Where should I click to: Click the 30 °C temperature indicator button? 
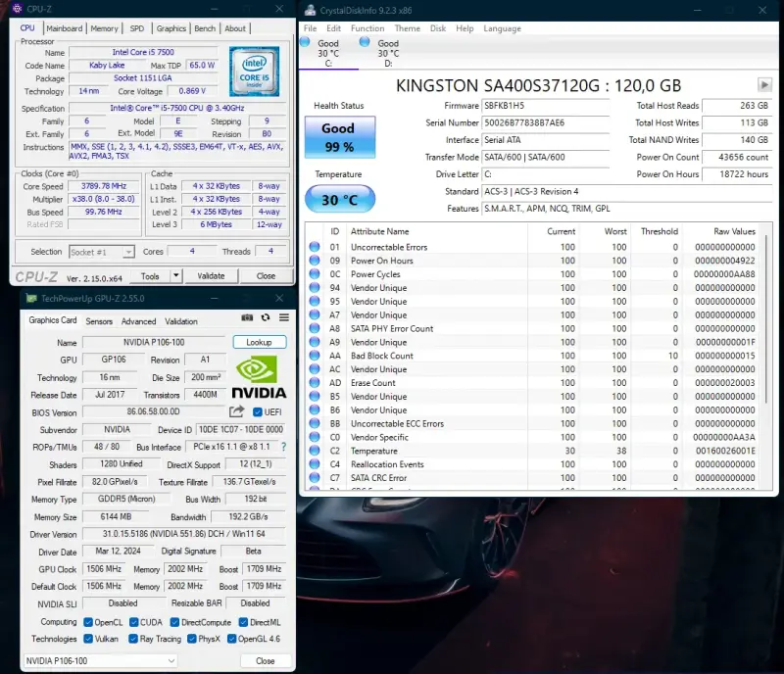(x=339, y=199)
